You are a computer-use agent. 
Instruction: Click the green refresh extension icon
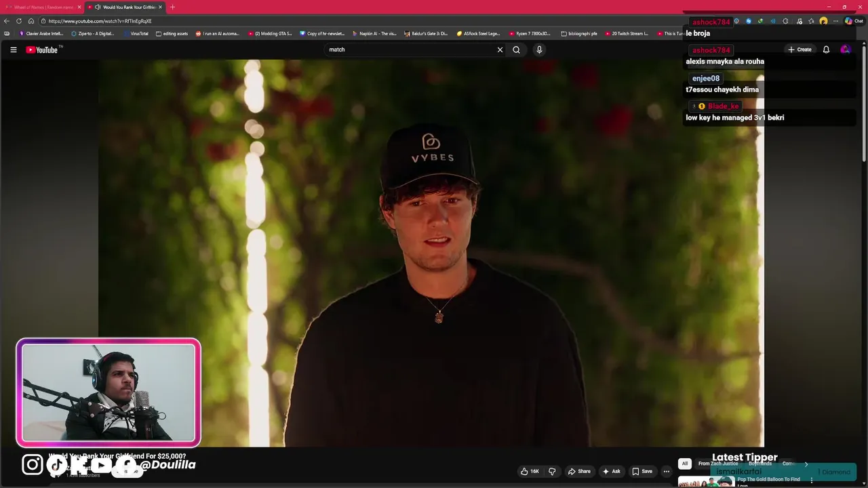point(760,21)
